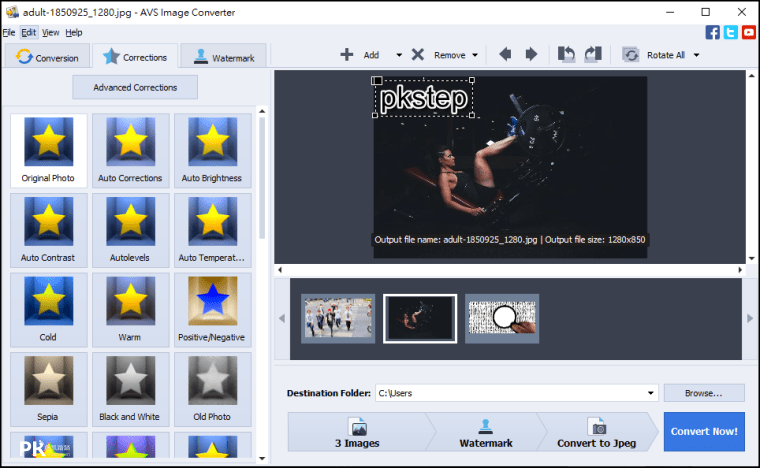
Task: Open the Facebook page icon
Action: point(712,32)
